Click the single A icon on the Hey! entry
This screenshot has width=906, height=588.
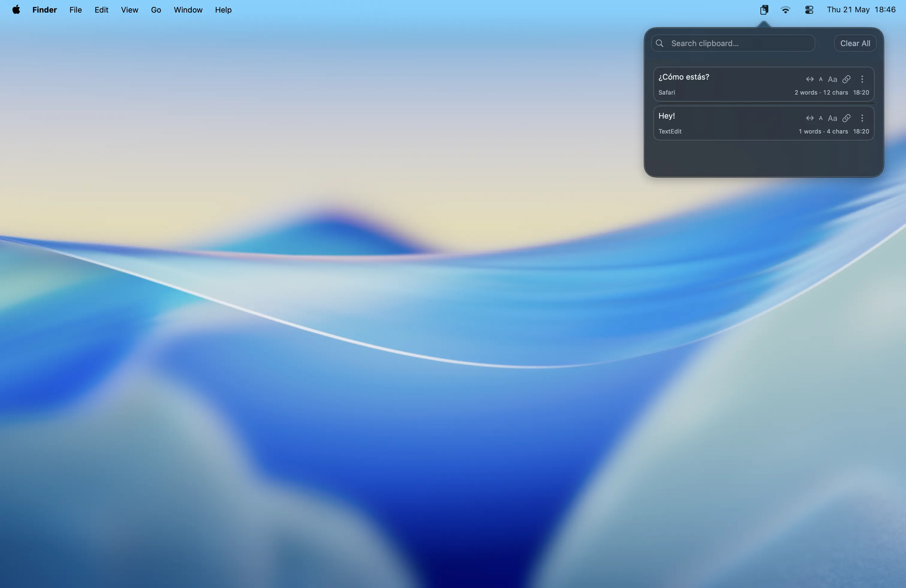(821, 118)
